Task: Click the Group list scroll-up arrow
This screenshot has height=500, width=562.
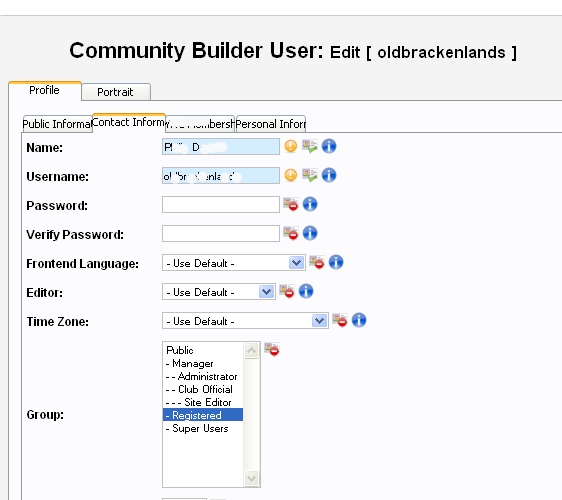Action: 252,350
